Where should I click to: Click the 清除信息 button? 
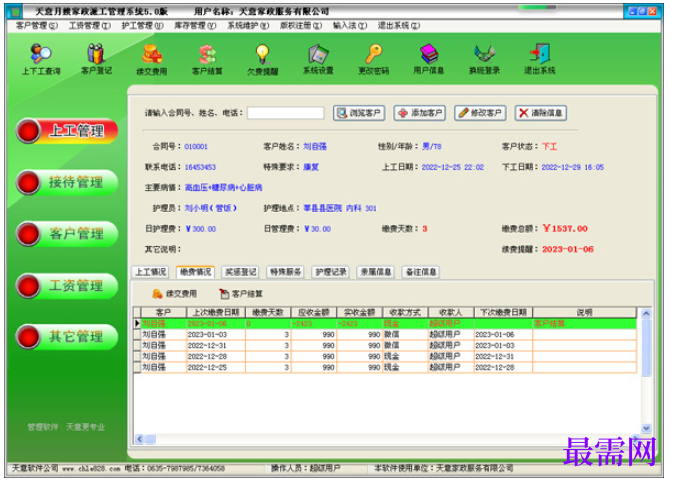coord(541,113)
